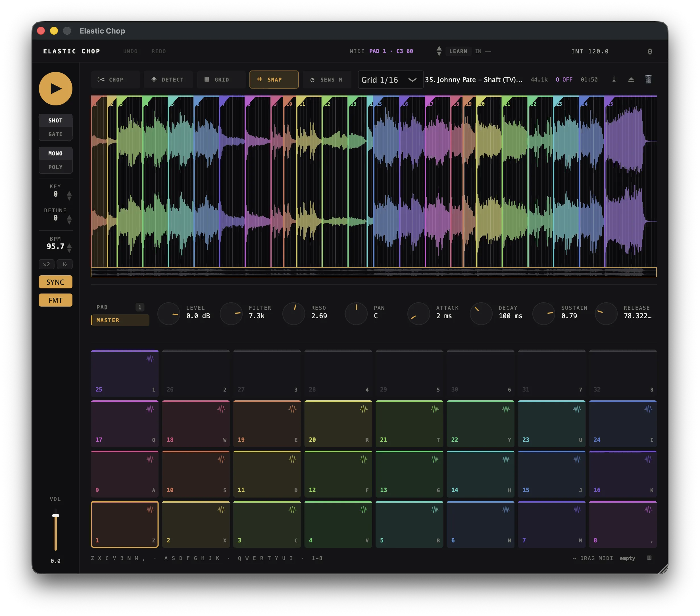Double the tempo with the ×2 button

[x=46, y=264]
